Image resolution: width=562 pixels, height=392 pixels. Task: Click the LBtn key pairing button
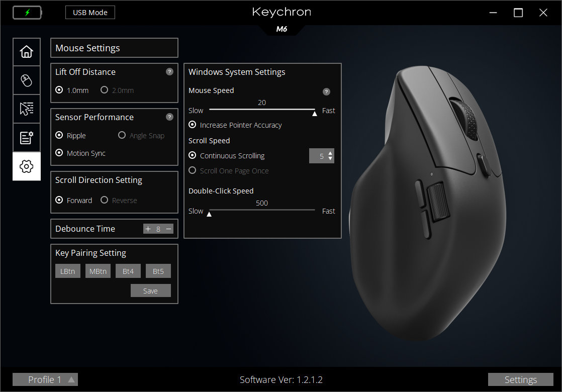click(x=67, y=271)
